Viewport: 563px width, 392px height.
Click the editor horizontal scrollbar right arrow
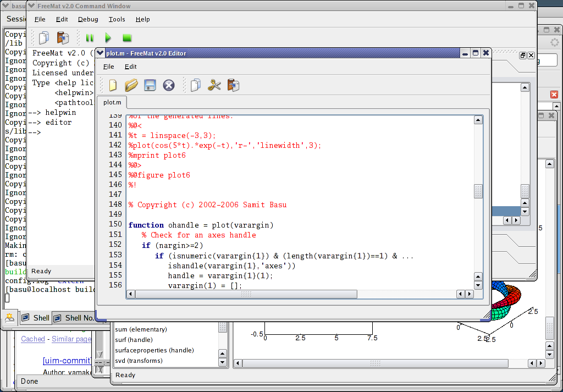(470, 294)
